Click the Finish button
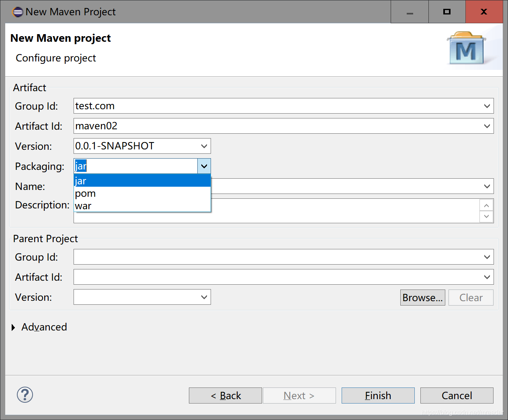This screenshot has height=420, width=508. click(378, 396)
